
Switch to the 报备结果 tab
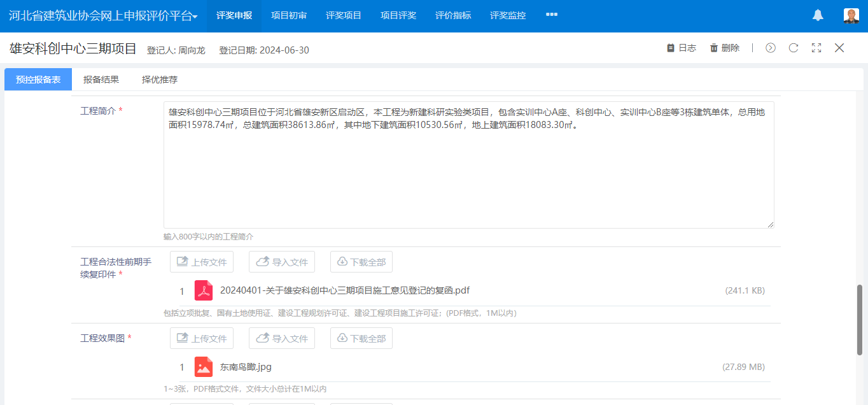click(101, 80)
